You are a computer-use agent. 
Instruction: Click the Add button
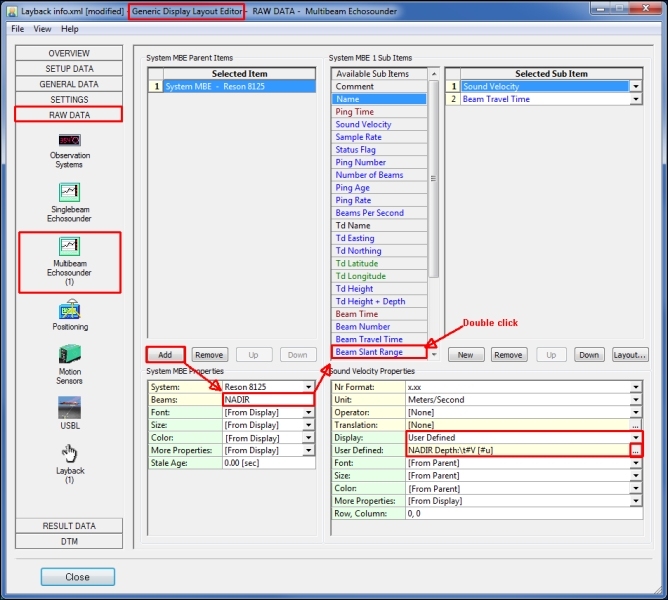(165, 354)
